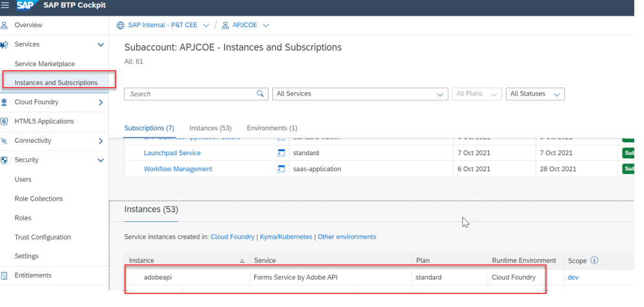Click the Runtime Environment column header
Image resolution: width=644 pixels, height=307 pixels.
pyautogui.click(x=523, y=260)
